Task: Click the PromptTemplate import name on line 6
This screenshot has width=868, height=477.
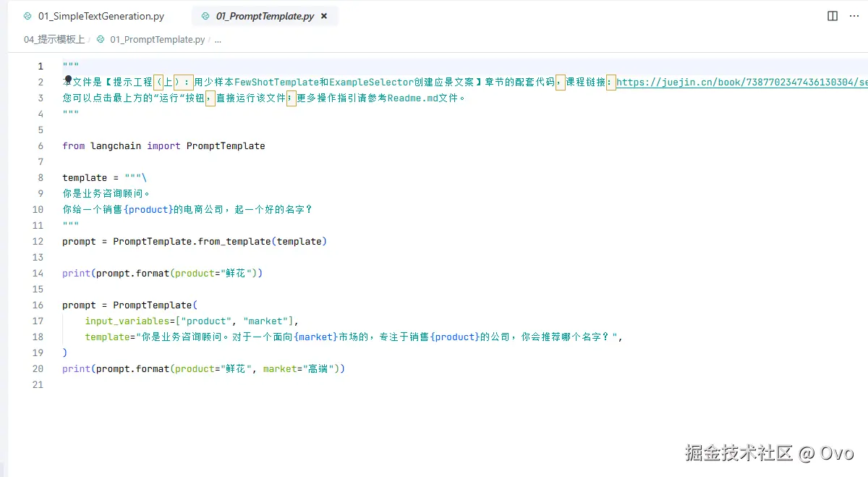Action: click(x=226, y=146)
